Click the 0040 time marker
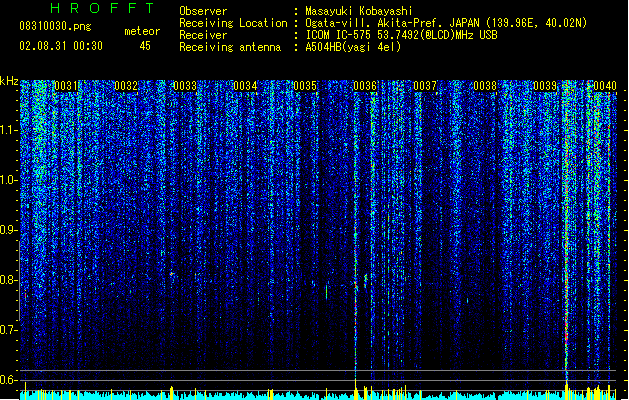The width and height of the screenshot is (629, 400). pos(605,86)
